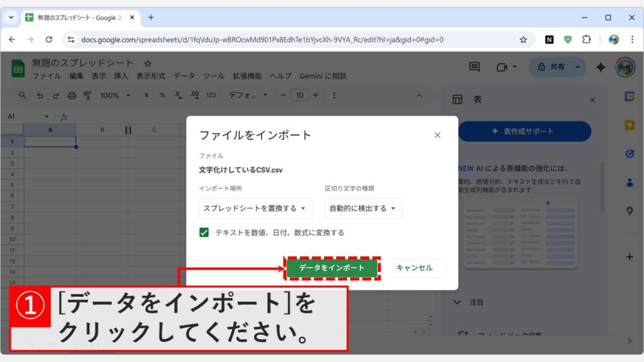
Task: Open the データ menu
Action: 185,75
